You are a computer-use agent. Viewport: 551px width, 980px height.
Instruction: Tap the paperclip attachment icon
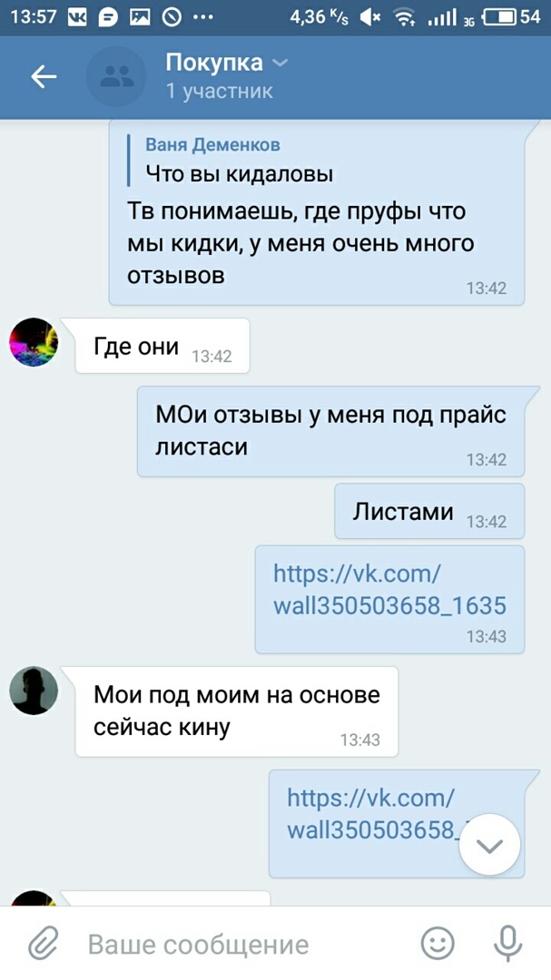(44, 943)
